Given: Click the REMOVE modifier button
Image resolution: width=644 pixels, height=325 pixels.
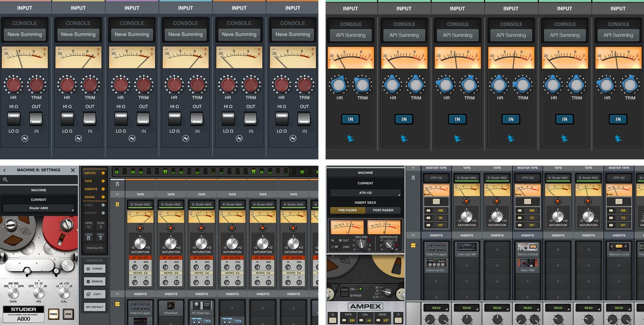Looking at the screenshot, I should point(94,282).
